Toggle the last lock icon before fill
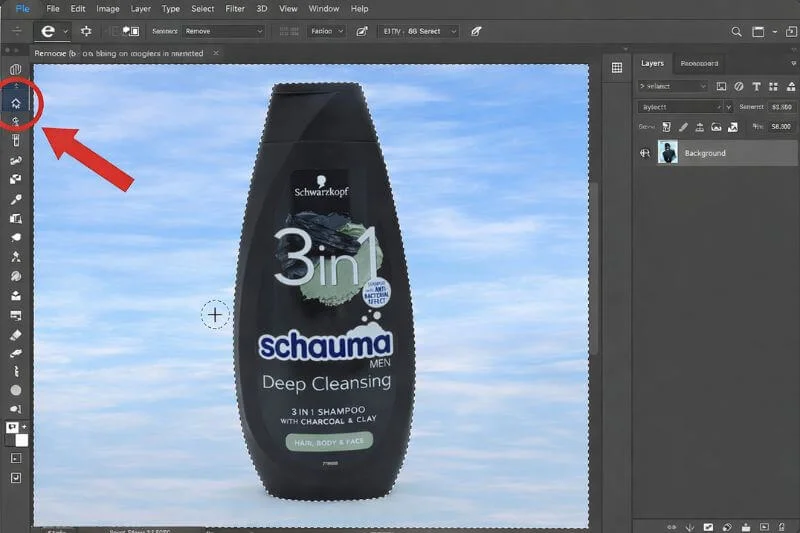This screenshot has height=533, width=800. (x=733, y=127)
